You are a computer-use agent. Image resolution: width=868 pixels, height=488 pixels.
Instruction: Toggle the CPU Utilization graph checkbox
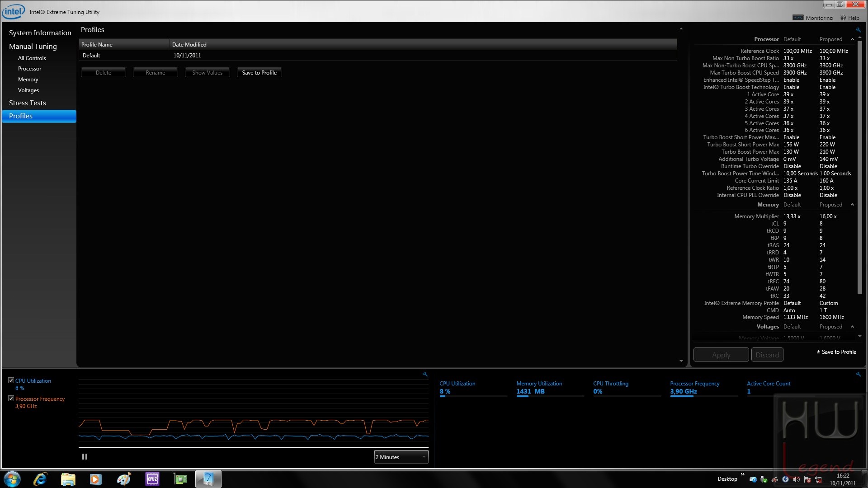tap(11, 380)
